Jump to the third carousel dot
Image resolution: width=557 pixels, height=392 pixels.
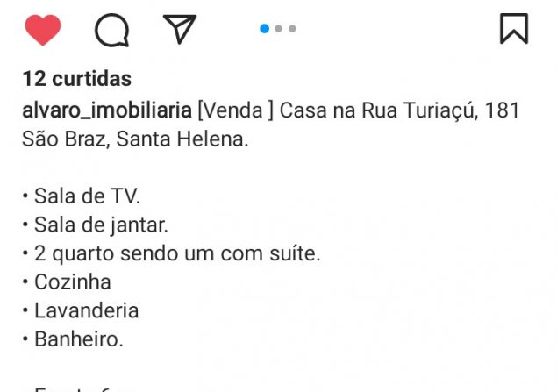[292, 29]
